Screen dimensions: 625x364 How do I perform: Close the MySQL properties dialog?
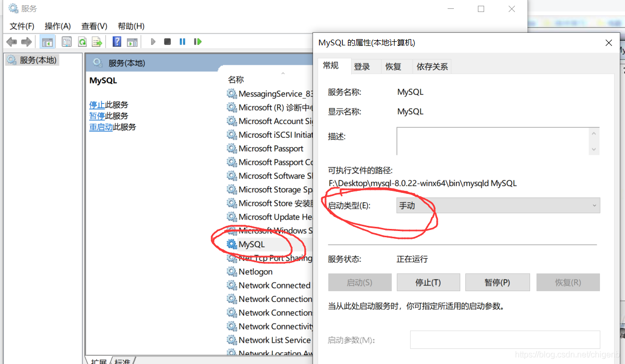coord(609,43)
